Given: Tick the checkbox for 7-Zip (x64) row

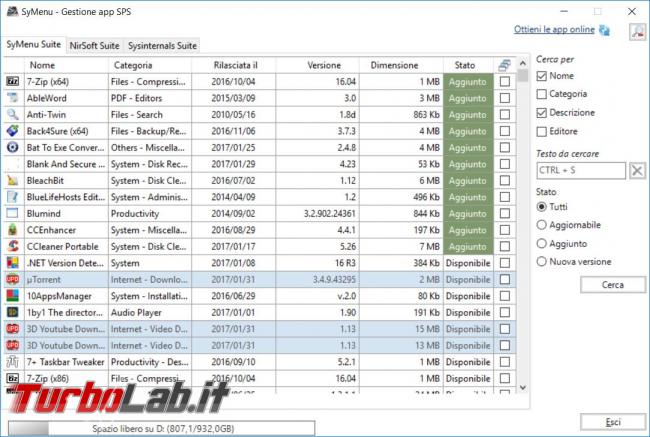Looking at the screenshot, I should tap(504, 82).
